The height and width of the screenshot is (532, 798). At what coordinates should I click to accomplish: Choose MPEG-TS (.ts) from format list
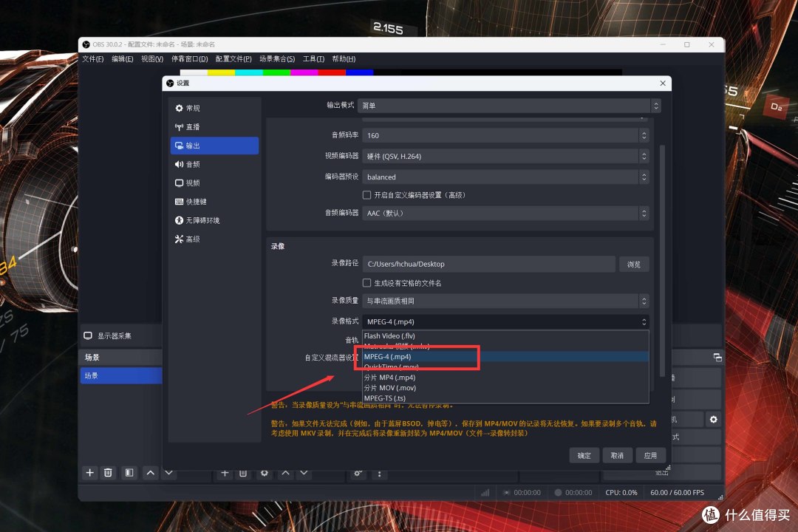pos(505,398)
